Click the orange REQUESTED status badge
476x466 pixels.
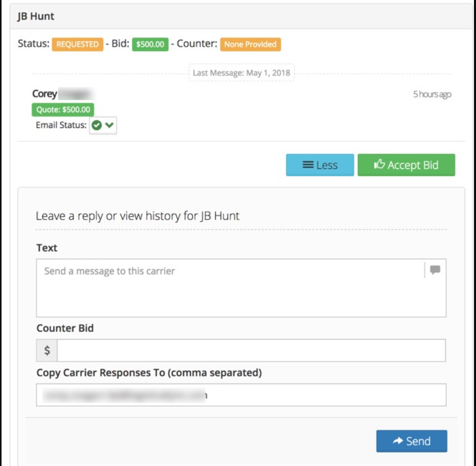pyautogui.click(x=77, y=45)
